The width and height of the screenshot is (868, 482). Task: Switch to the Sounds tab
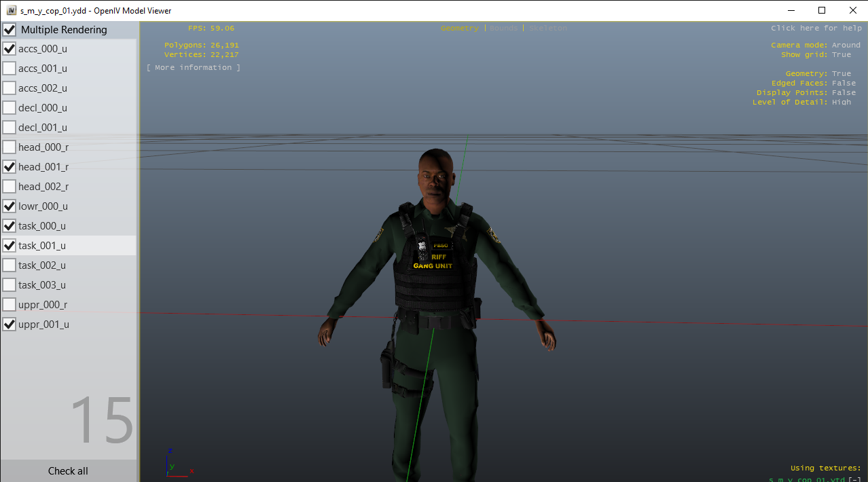503,29
